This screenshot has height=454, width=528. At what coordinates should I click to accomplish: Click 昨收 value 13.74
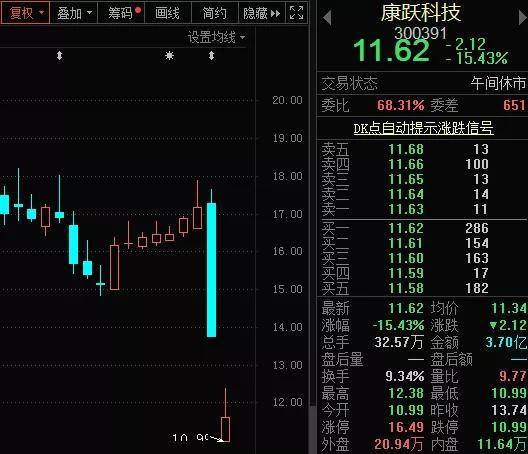click(509, 410)
